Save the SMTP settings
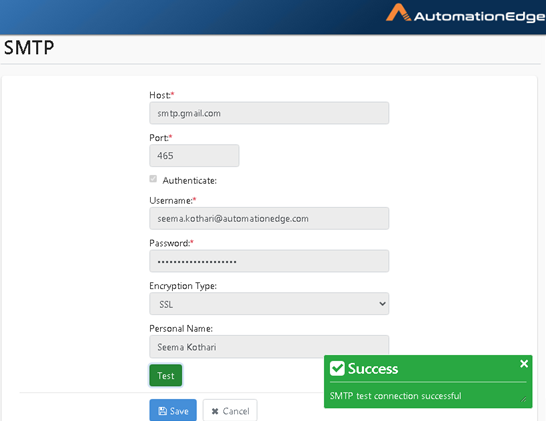 173,411
